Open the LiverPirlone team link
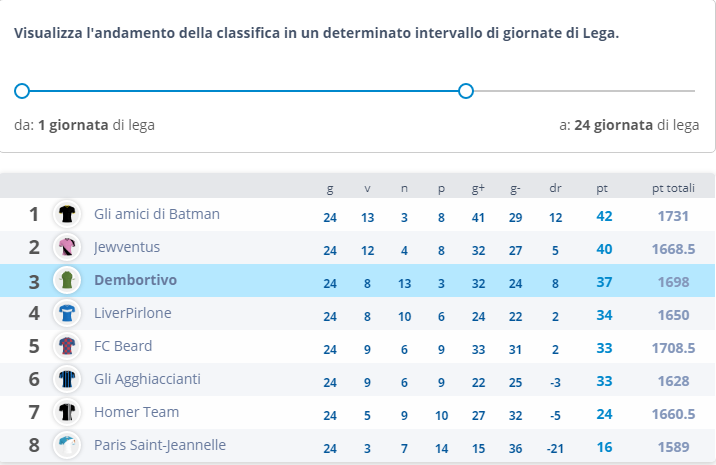The width and height of the screenshot is (716, 465). (132, 313)
